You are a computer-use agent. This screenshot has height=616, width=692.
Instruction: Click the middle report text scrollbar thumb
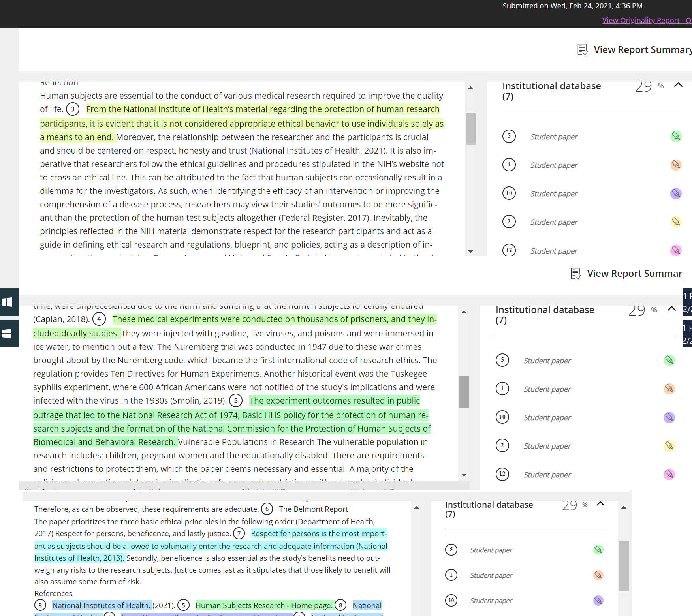tap(464, 392)
